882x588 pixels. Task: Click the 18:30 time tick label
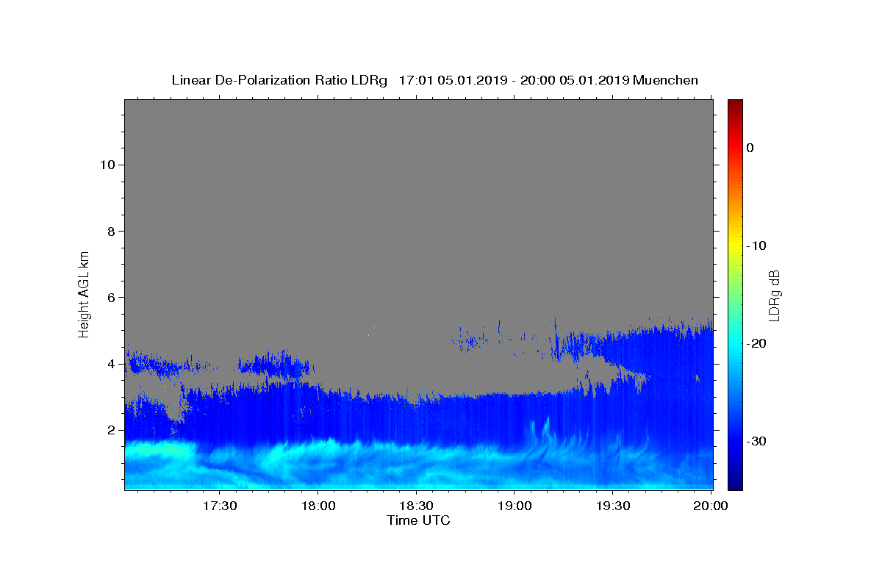coord(416,506)
